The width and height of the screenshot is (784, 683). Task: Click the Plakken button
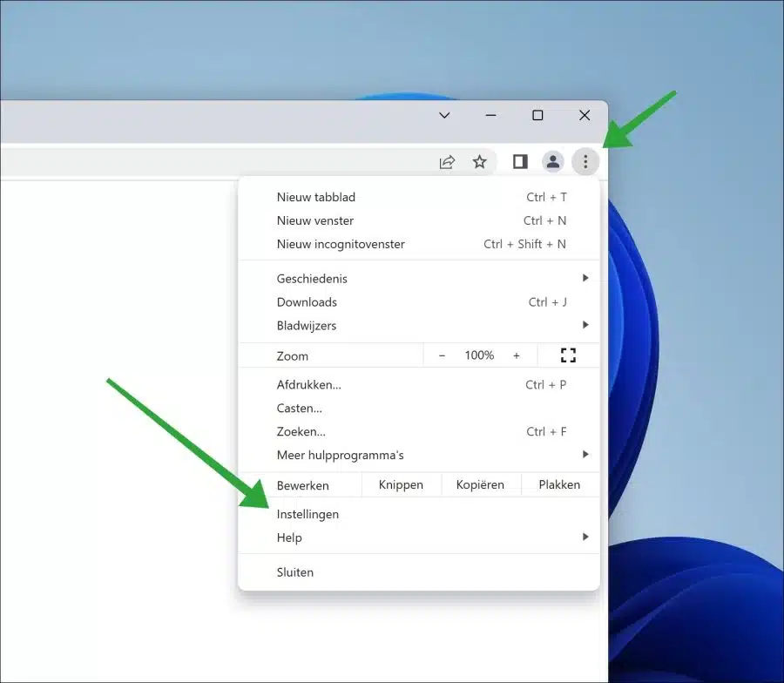tap(559, 484)
